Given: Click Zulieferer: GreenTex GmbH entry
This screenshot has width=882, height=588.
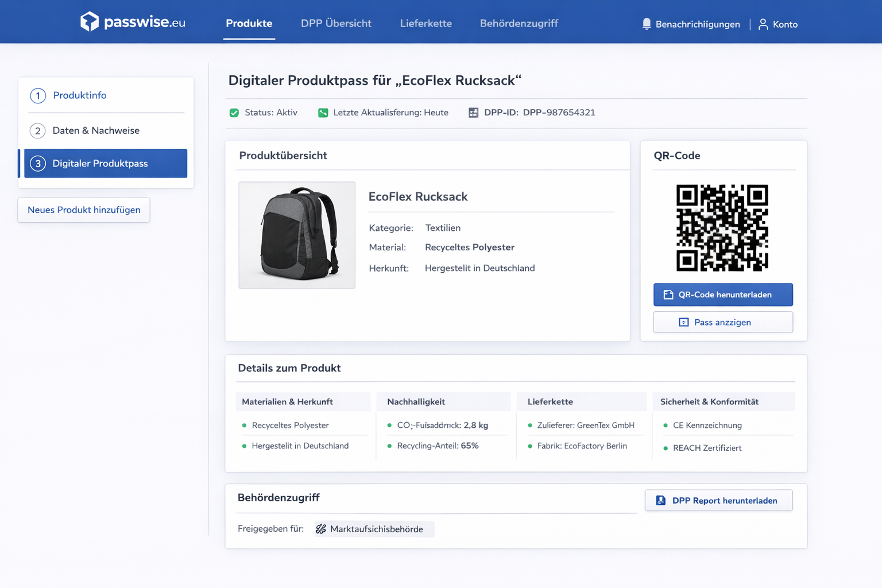Looking at the screenshot, I should point(586,425).
